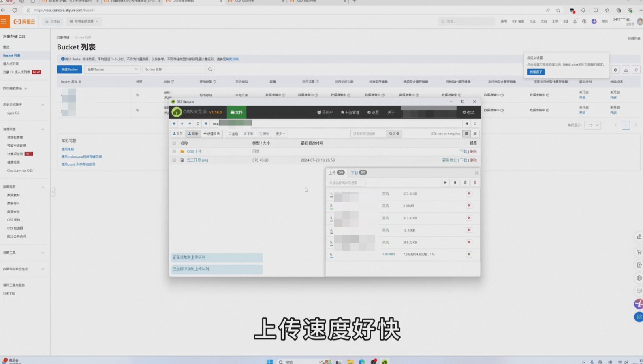Open the page size dropdown showing 10
The image size is (643, 364).
point(592,125)
